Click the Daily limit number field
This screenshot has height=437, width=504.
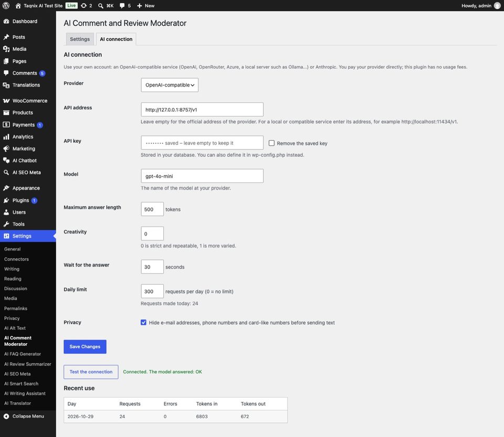click(152, 291)
